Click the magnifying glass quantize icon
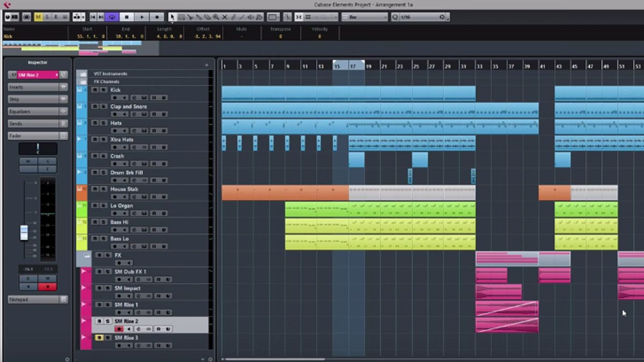Screen dimensions: 644x362 pyautogui.click(x=394, y=17)
